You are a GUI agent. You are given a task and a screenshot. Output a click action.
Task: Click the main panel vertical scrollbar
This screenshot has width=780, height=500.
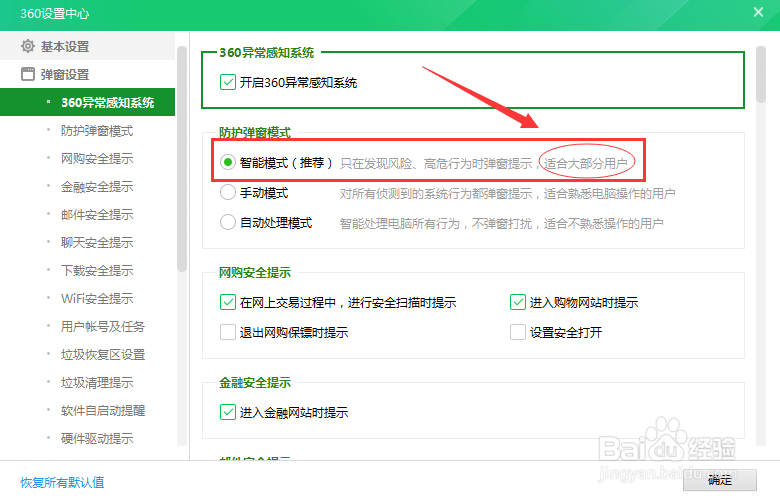[x=761, y=75]
